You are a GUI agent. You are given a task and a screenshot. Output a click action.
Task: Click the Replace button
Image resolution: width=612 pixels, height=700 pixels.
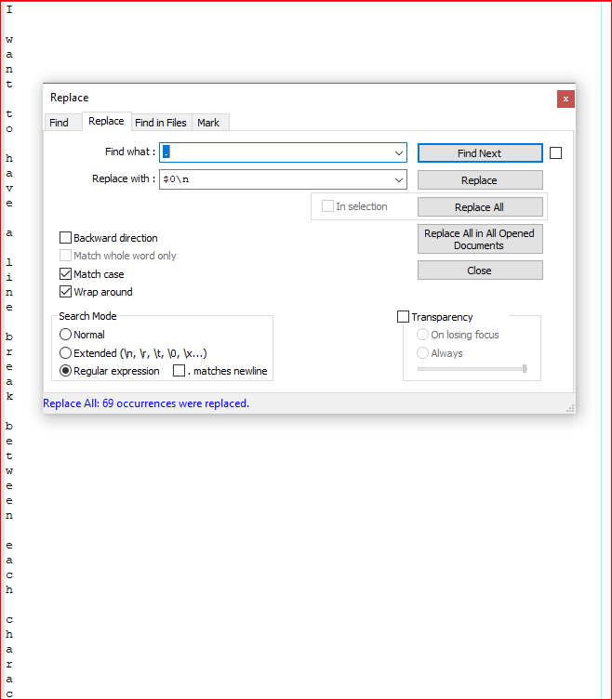pos(480,180)
